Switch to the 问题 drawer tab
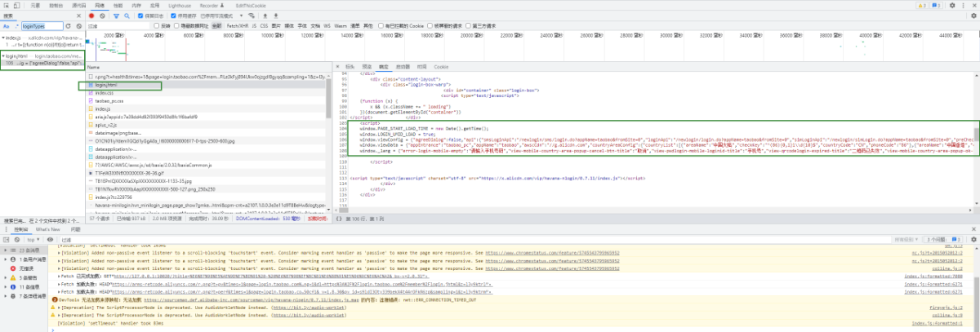980x332 pixels. 75,229
